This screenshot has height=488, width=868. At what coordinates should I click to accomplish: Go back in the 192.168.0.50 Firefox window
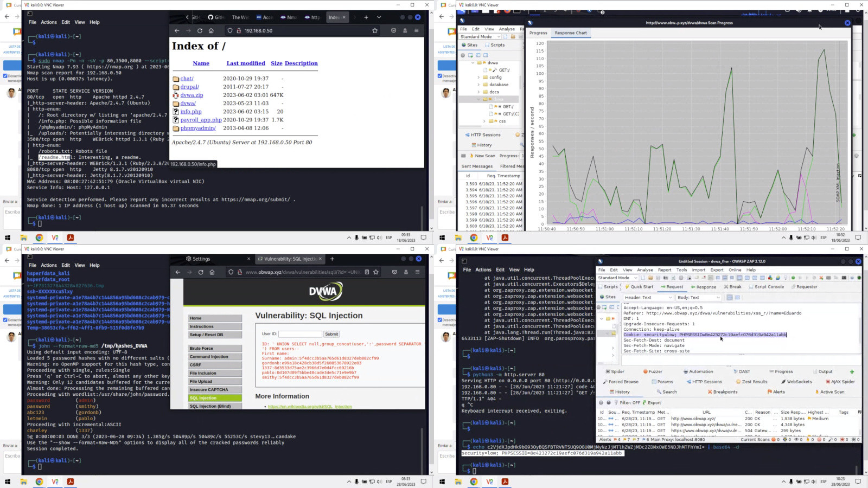click(177, 31)
